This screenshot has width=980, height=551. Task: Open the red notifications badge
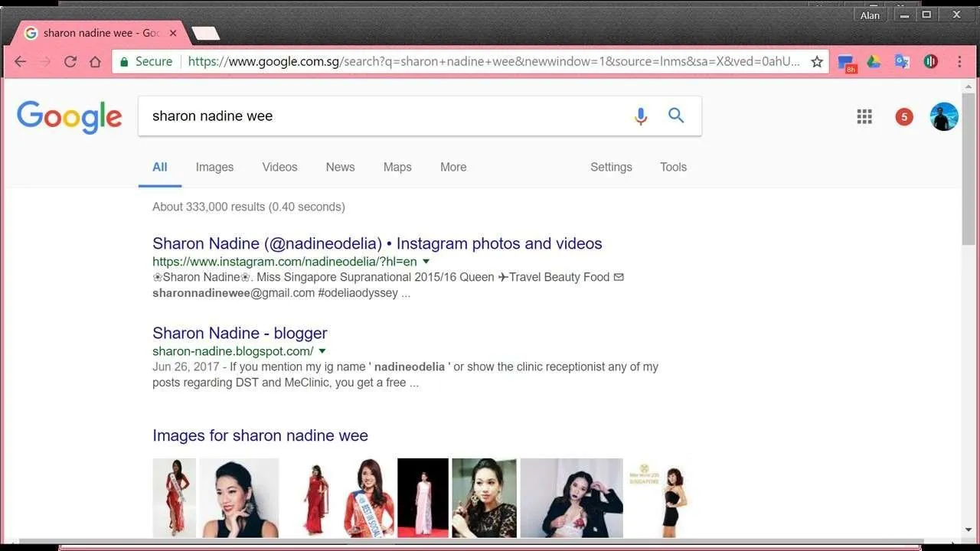(904, 116)
